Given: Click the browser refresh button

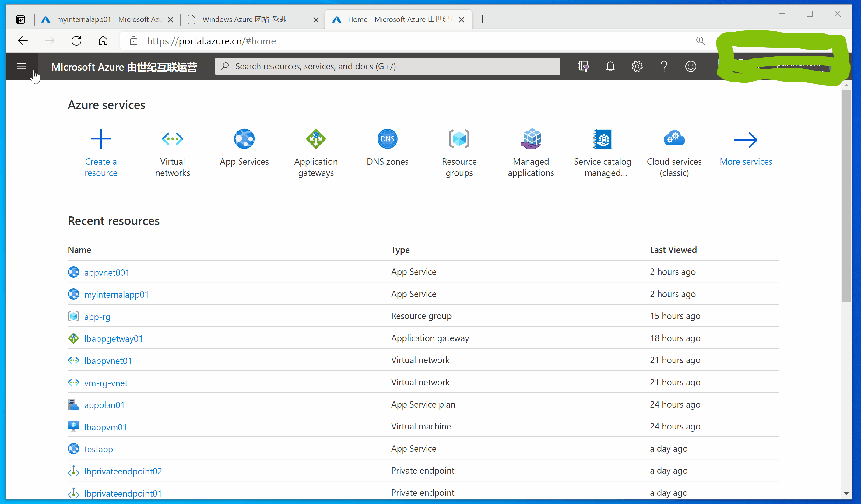Looking at the screenshot, I should pos(76,41).
